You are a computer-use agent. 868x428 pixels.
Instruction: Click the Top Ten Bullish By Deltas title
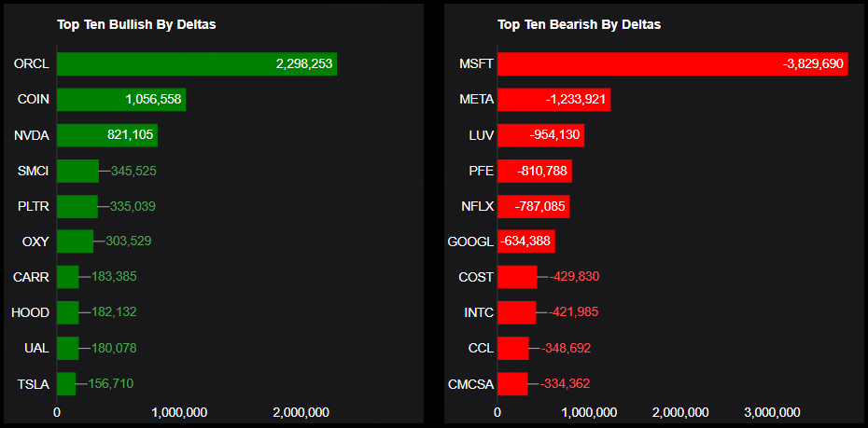coord(136,24)
